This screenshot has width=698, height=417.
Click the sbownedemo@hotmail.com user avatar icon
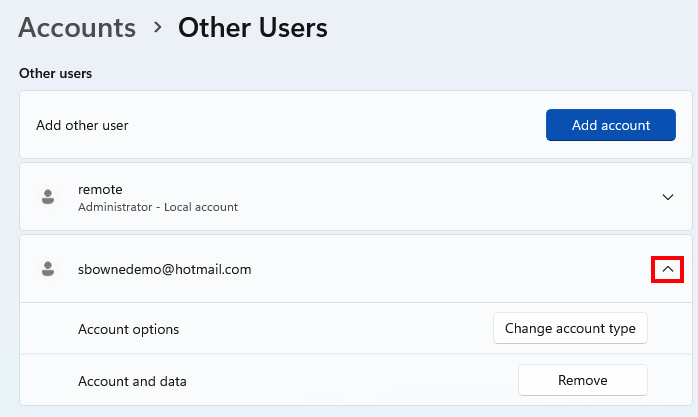click(x=47, y=269)
